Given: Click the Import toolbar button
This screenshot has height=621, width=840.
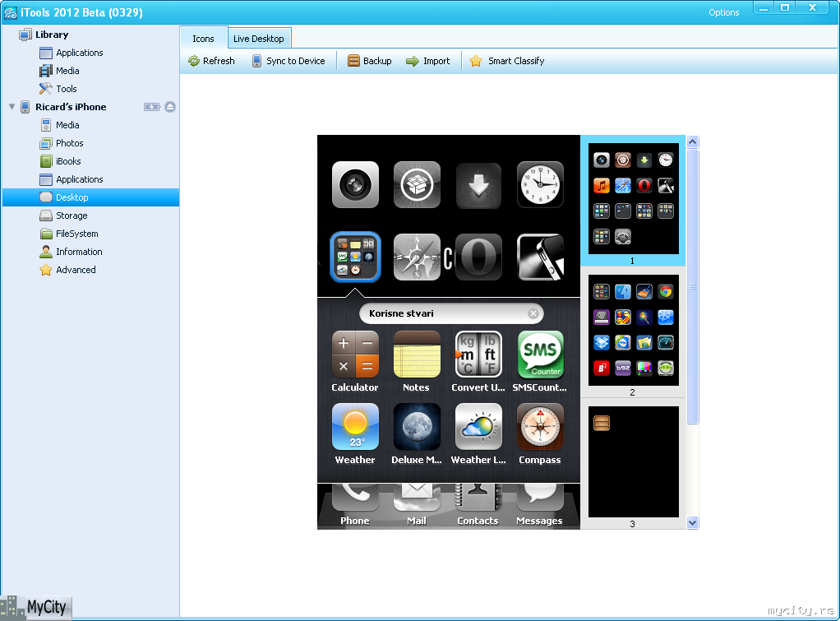Looking at the screenshot, I should coord(427,61).
